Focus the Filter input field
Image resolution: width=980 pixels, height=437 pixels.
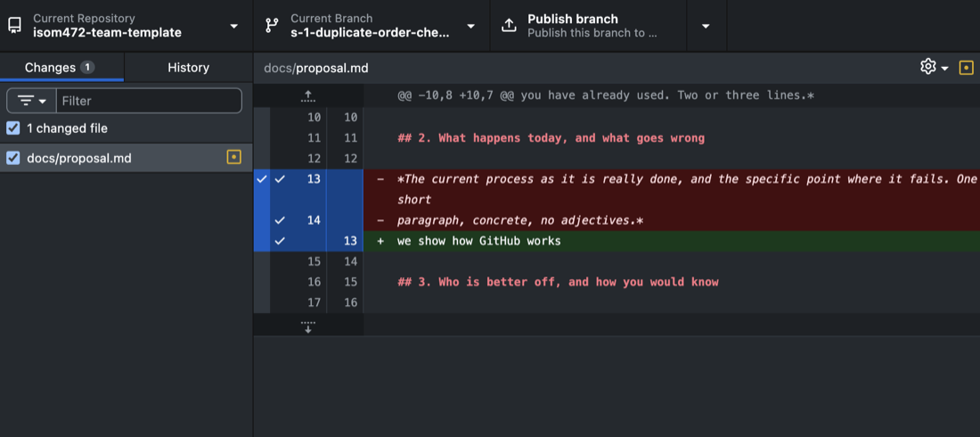click(x=149, y=101)
